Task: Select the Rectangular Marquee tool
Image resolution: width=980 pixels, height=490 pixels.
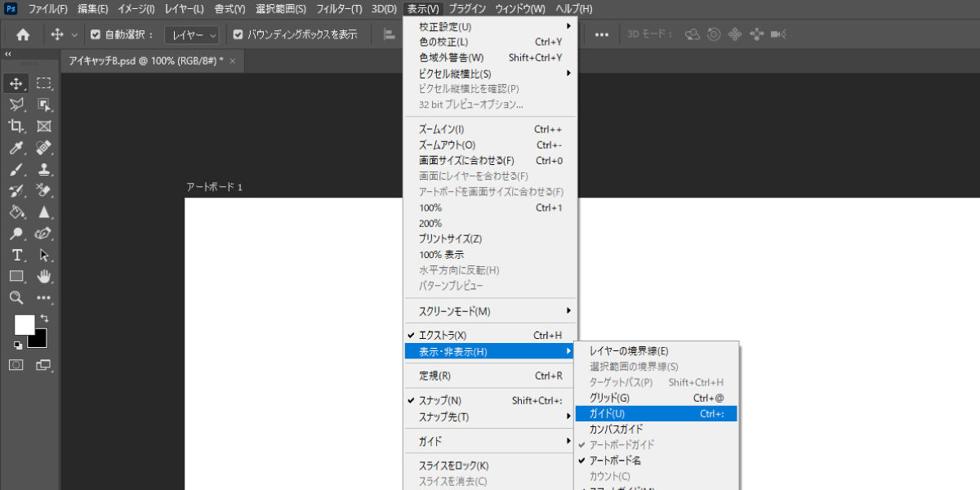Action: pyautogui.click(x=44, y=83)
